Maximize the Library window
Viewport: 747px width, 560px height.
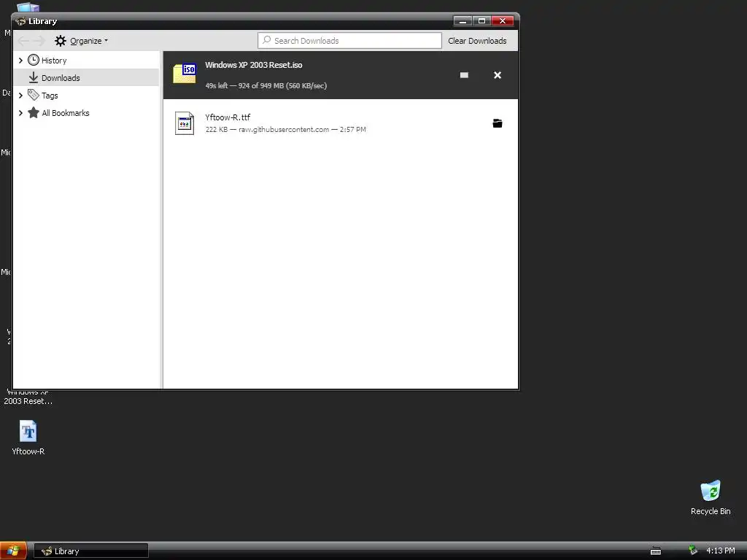tap(481, 20)
